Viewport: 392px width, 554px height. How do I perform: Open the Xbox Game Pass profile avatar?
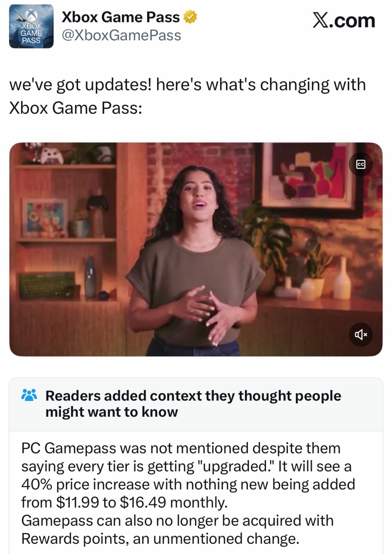click(31, 26)
